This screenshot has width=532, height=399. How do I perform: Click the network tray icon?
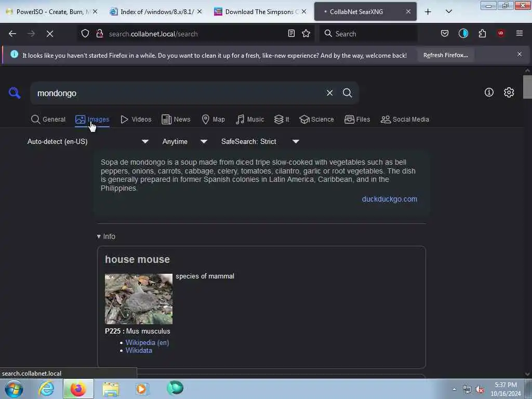click(467, 390)
